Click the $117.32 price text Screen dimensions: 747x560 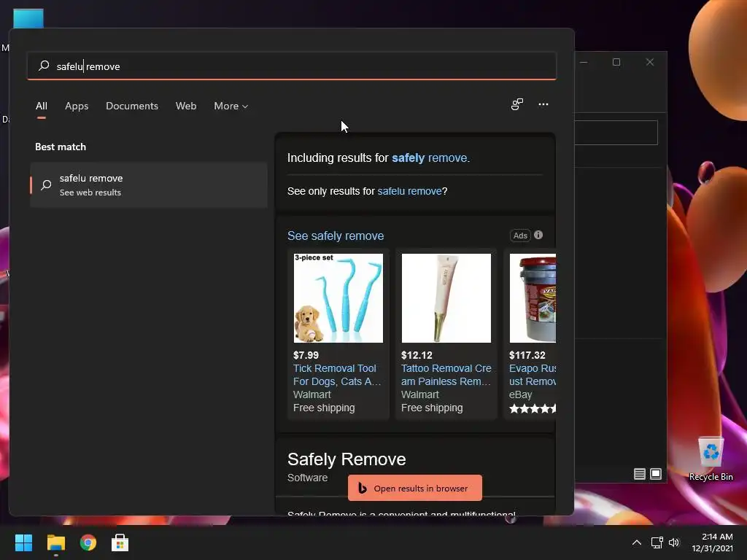point(527,355)
